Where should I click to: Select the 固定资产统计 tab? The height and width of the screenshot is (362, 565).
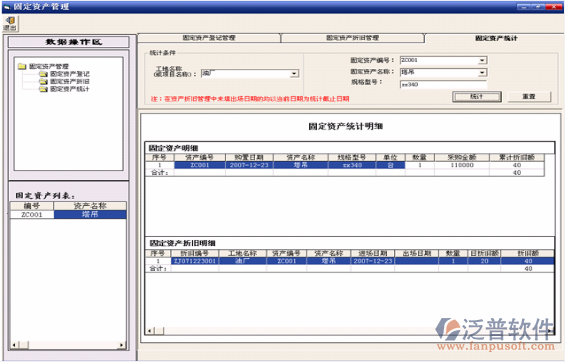pos(495,38)
